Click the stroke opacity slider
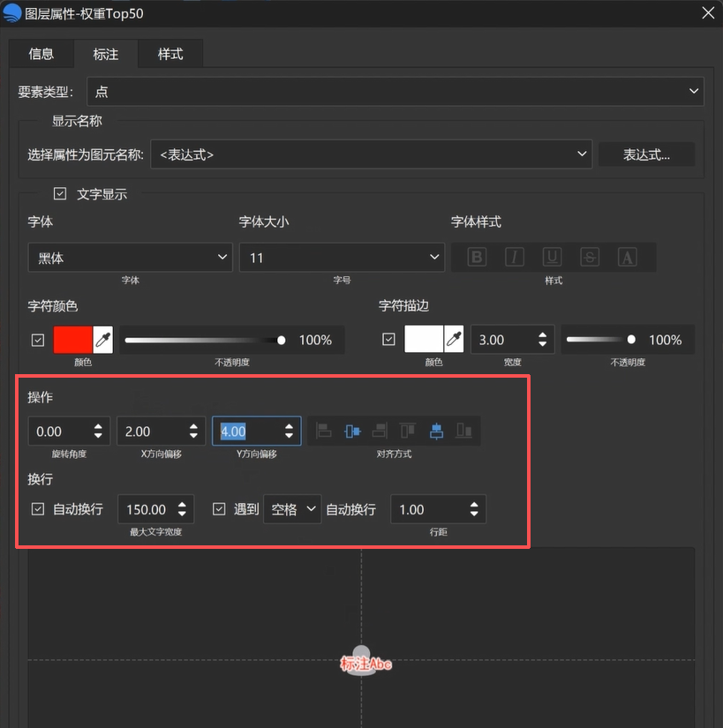The image size is (723, 728). (x=601, y=340)
